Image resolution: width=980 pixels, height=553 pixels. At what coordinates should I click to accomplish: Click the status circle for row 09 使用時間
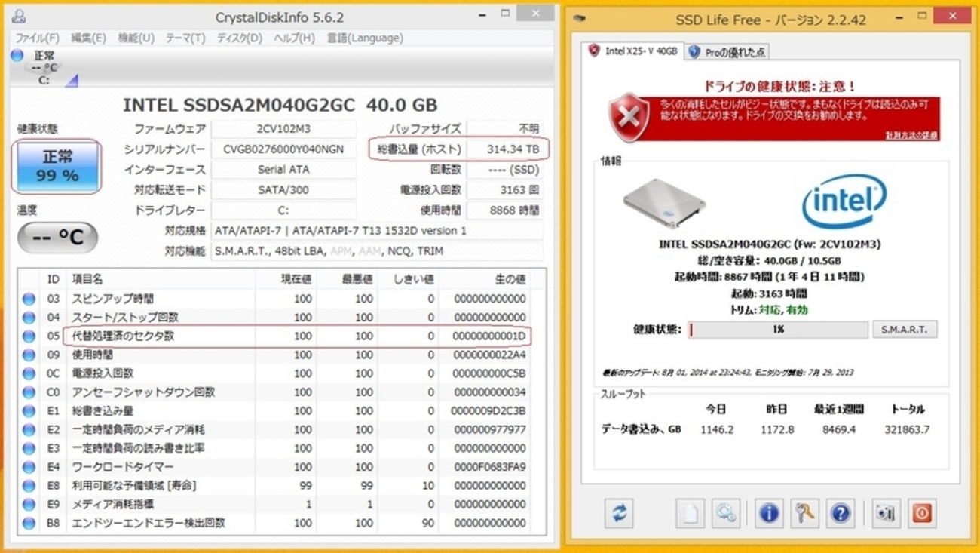pos(29,355)
